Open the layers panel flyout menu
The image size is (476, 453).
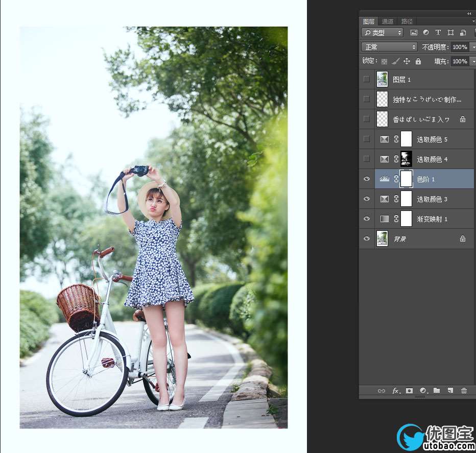click(473, 21)
